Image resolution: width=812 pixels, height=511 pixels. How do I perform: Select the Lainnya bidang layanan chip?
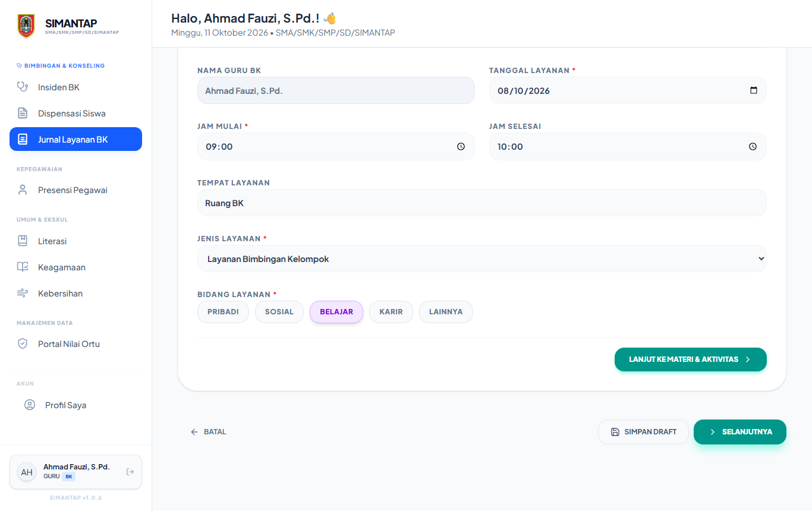pos(446,312)
